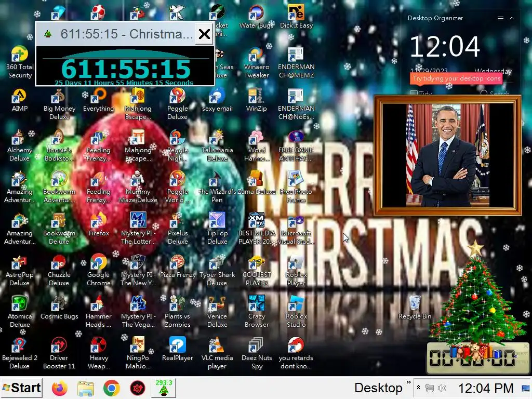Screen dimensions: 532x399
Task: Open the Water Bugs icon
Action: pyautogui.click(x=257, y=16)
